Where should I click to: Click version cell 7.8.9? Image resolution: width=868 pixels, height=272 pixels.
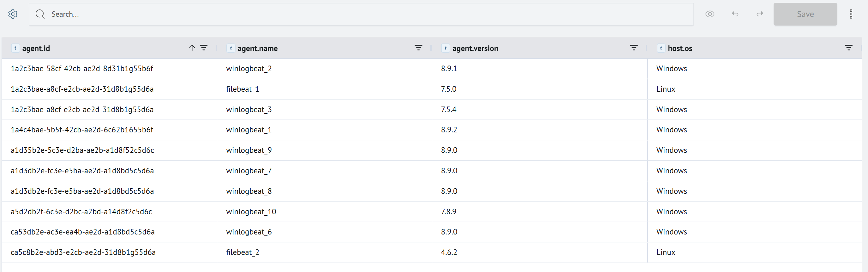[540, 212]
